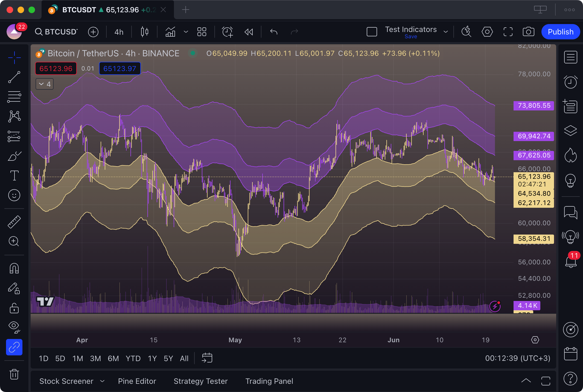Click the BTCUSD symbol search field
This screenshot has width=583, height=392.
pos(57,32)
